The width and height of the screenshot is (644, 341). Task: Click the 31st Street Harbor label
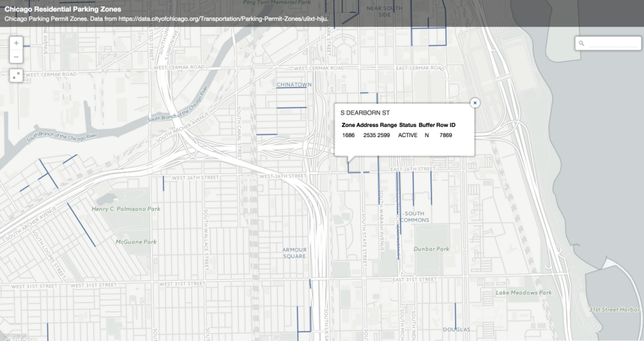[x=615, y=310]
